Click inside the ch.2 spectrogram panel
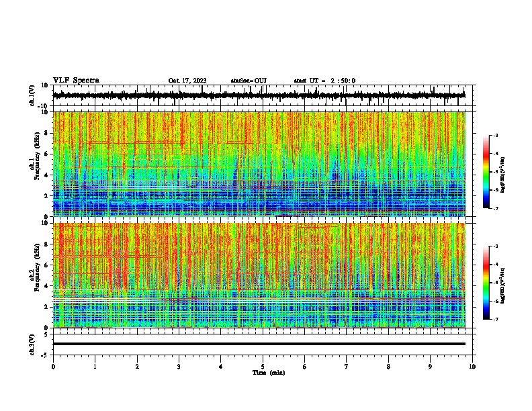Screen dimensions: 532x411 tap(259, 275)
